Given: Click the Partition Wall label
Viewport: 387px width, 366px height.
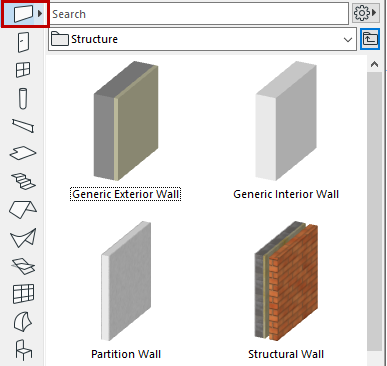Looking at the screenshot, I should click(x=126, y=354).
